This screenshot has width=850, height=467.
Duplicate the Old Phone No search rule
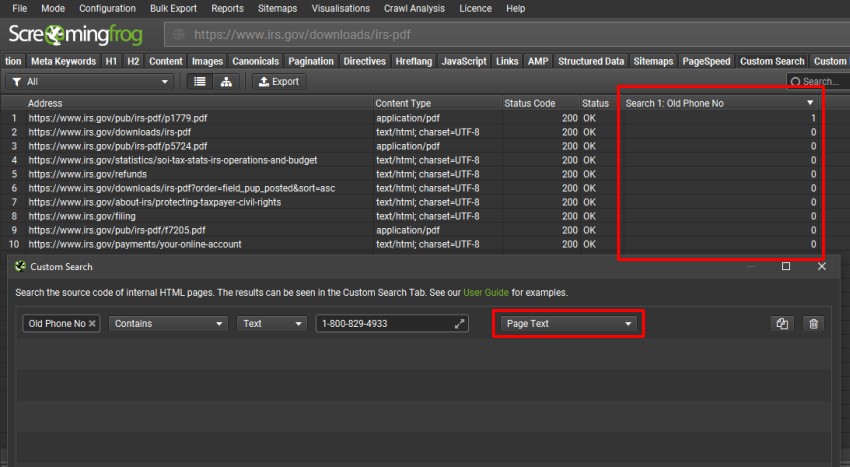coord(782,324)
